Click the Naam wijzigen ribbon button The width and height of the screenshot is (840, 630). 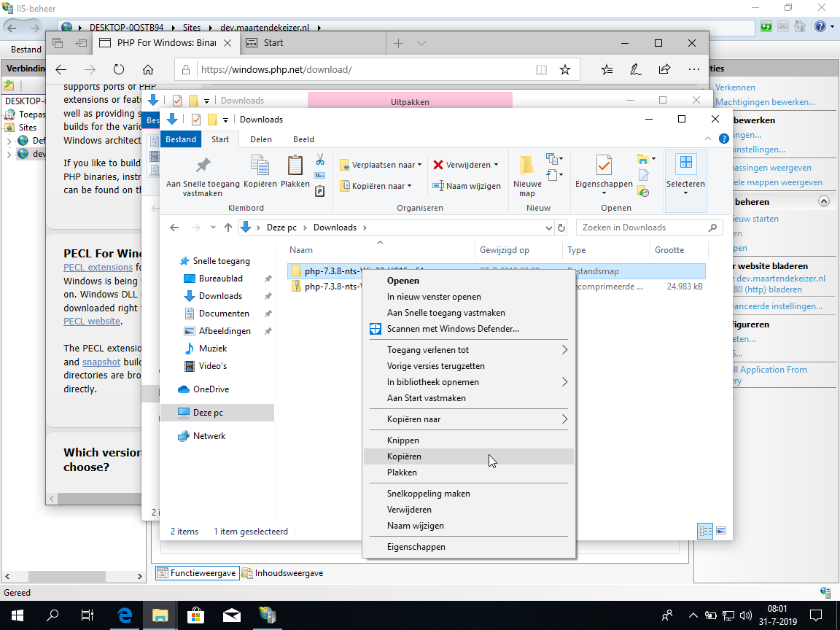point(467,186)
